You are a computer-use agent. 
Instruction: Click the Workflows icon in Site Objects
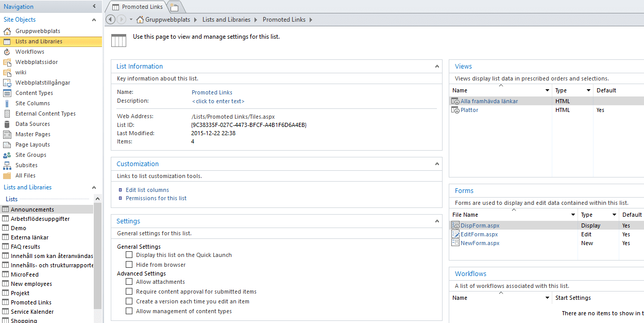[x=7, y=52]
